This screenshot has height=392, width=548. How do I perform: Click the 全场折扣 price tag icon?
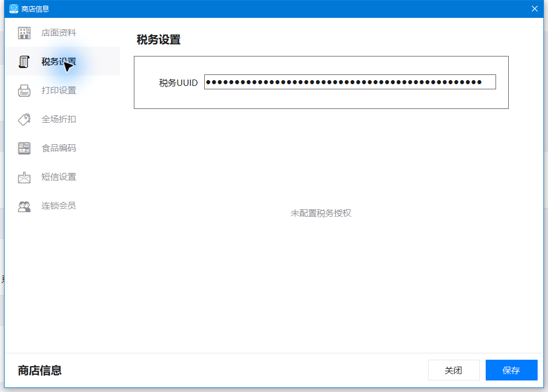pyautogui.click(x=24, y=119)
